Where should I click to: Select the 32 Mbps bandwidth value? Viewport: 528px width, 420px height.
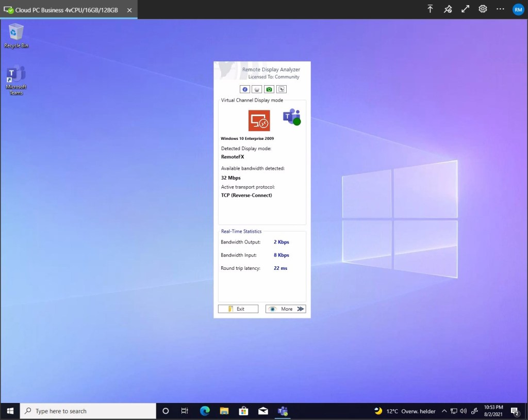click(230, 177)
